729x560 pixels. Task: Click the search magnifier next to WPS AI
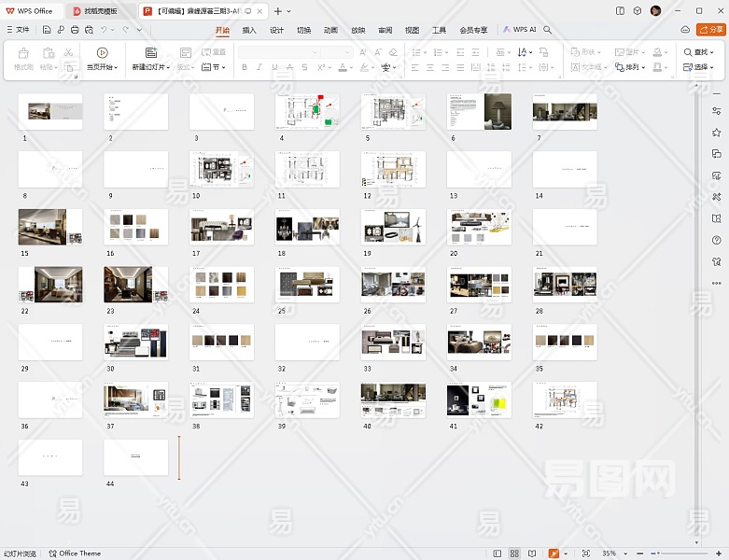(x=548, y=30)
